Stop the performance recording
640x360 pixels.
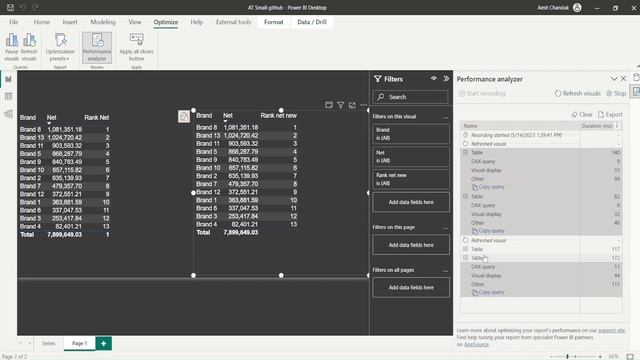pyautogui.click(x=616, y=93)
